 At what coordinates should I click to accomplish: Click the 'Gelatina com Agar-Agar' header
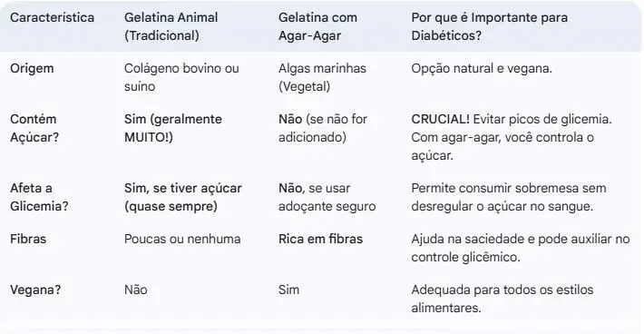click(x=317, y=26)
